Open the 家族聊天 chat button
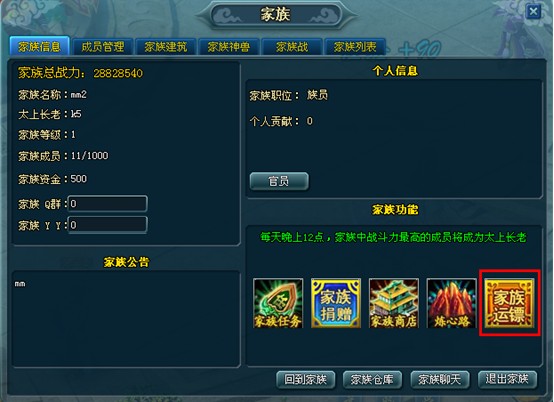554x402 pixels. (440, 380)
